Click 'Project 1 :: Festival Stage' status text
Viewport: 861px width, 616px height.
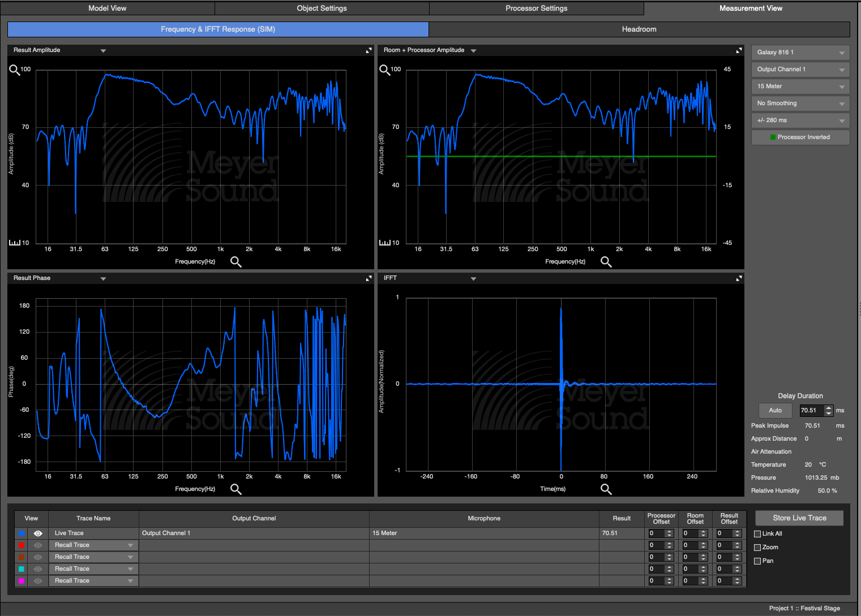[x=804, y=609]
